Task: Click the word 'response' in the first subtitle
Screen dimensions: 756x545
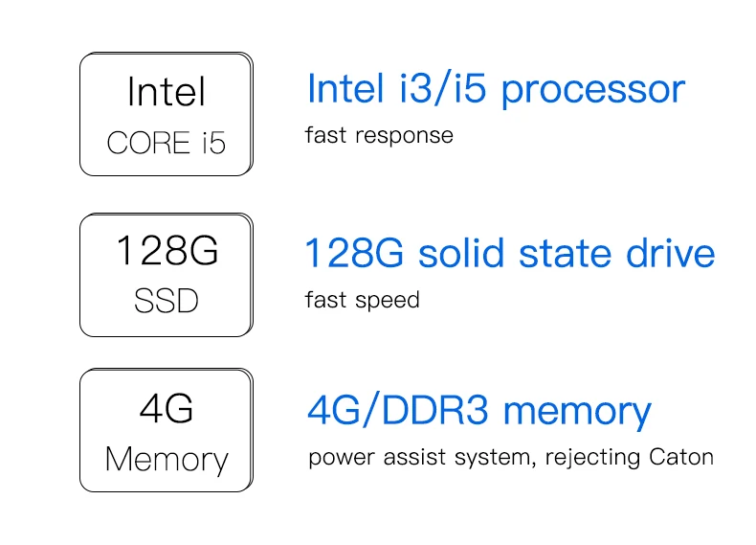Action: [404, 136]
